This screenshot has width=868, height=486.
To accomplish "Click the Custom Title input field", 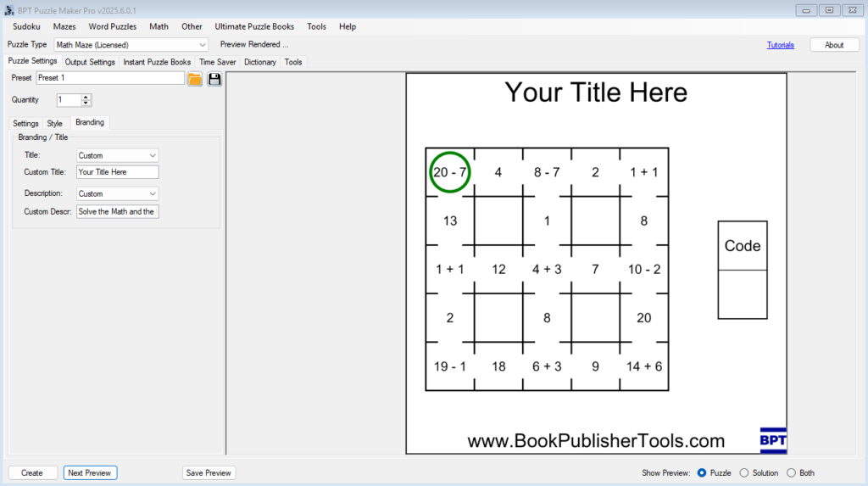I will (x=117, y=172).
